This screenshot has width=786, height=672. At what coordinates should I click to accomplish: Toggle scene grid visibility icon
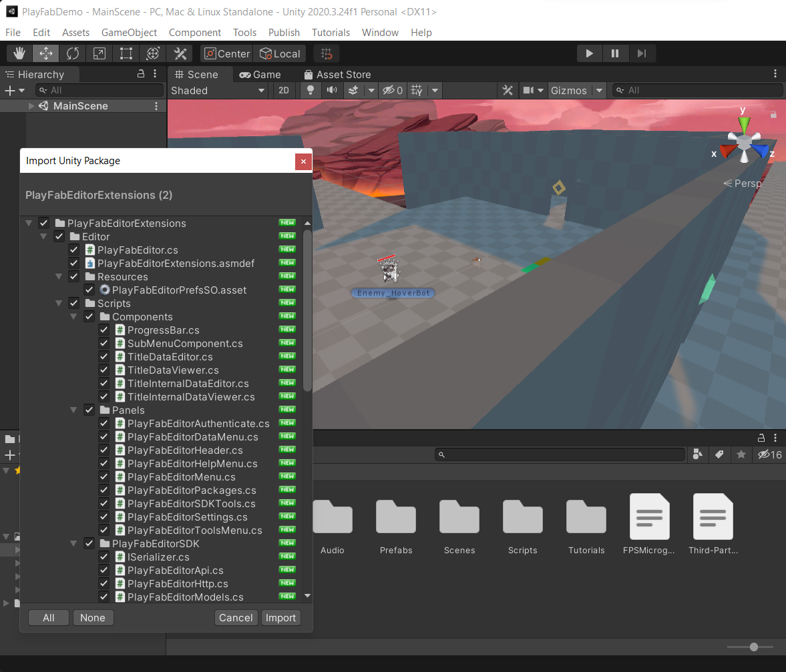pyautogui.click(x=417, y=90)
